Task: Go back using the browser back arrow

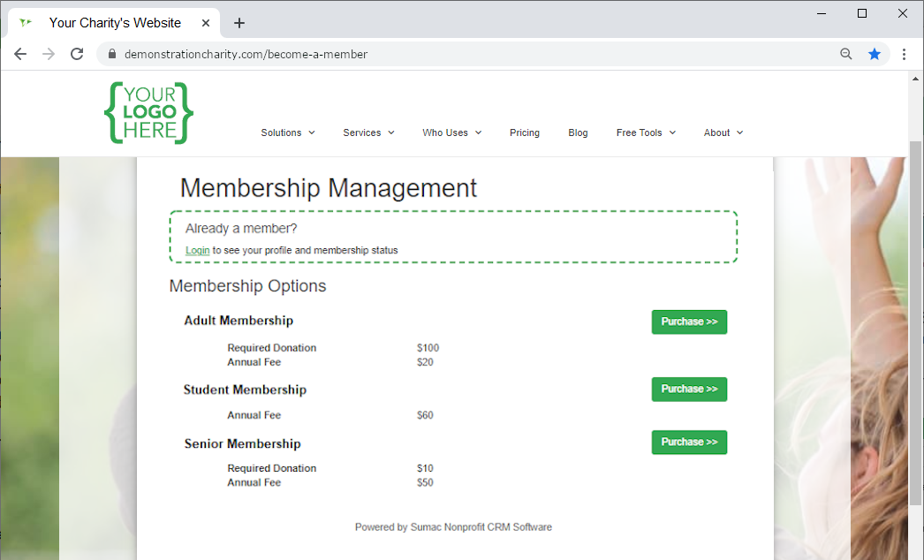Action: (20, 54)
